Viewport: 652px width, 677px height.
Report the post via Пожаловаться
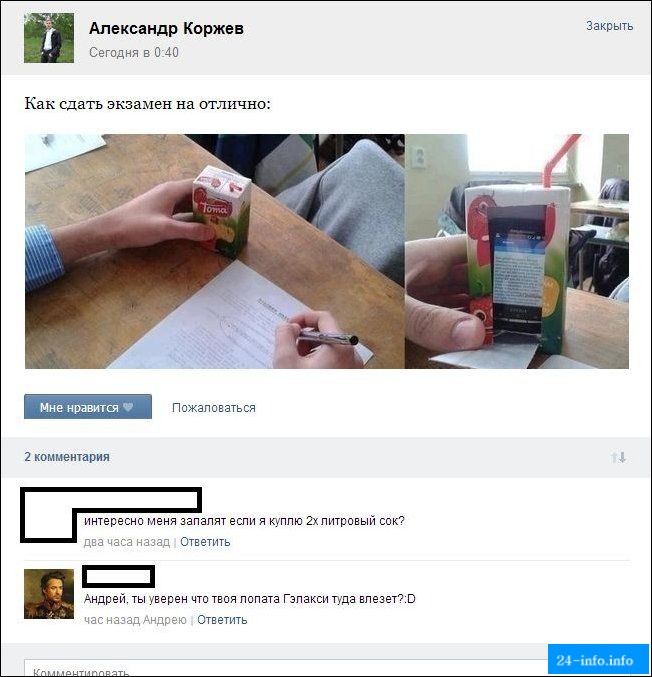point(214,408)
